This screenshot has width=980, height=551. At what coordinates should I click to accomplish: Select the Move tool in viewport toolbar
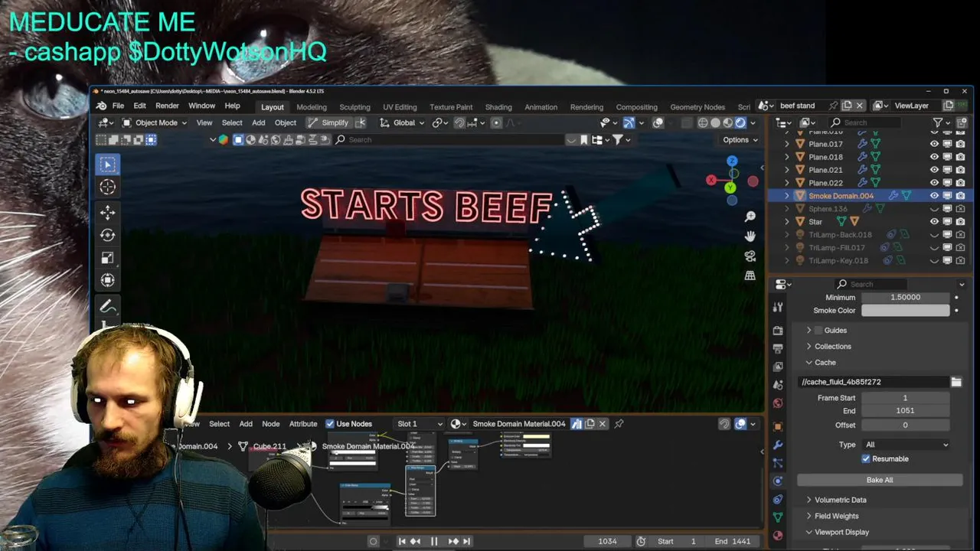point(107,212)
